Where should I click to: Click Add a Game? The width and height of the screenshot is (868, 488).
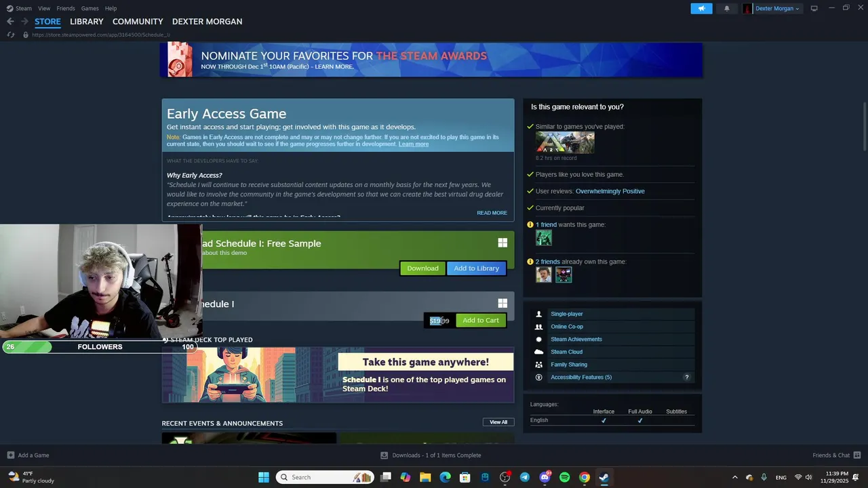[28, 455]
